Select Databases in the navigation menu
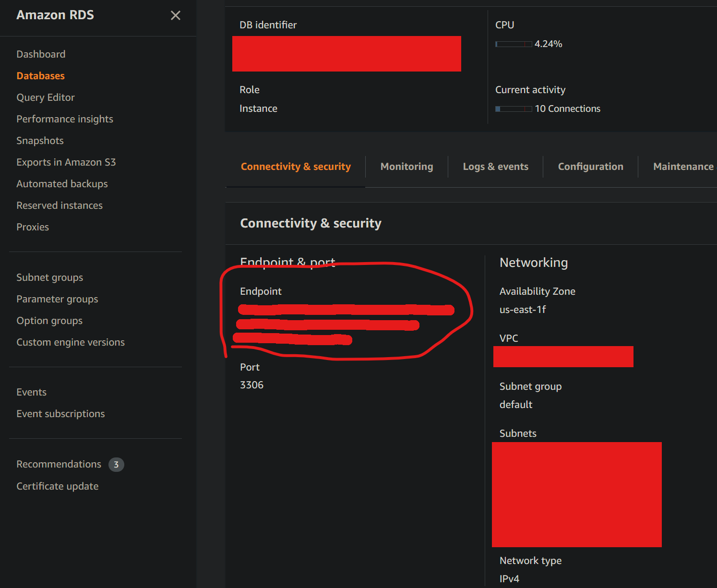Image resolution: width=717 pixels, height=588 pixels. click(x=40, y=75)
